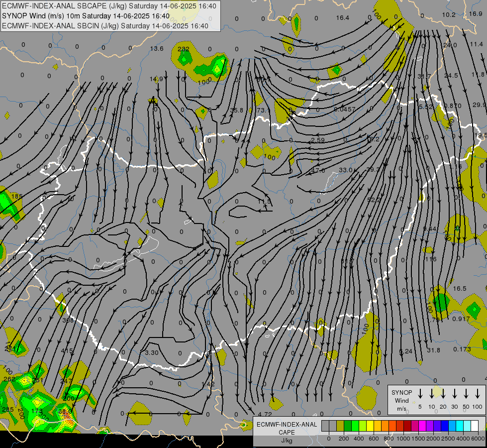This screenshot has height=448, width=487.
Task: Click the 600 tick label in CAPE legend
Action: pyautogui.click(x=374, y=439)
